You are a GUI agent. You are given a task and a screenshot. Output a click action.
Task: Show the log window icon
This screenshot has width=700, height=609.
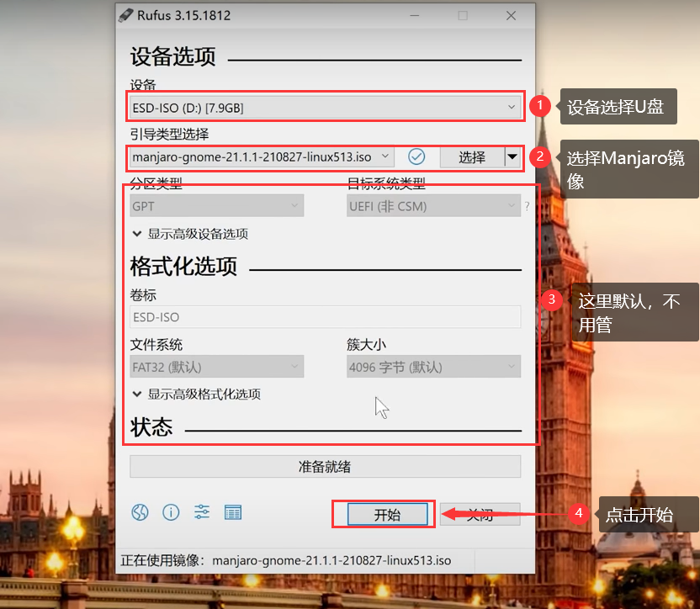pos(232,512)
